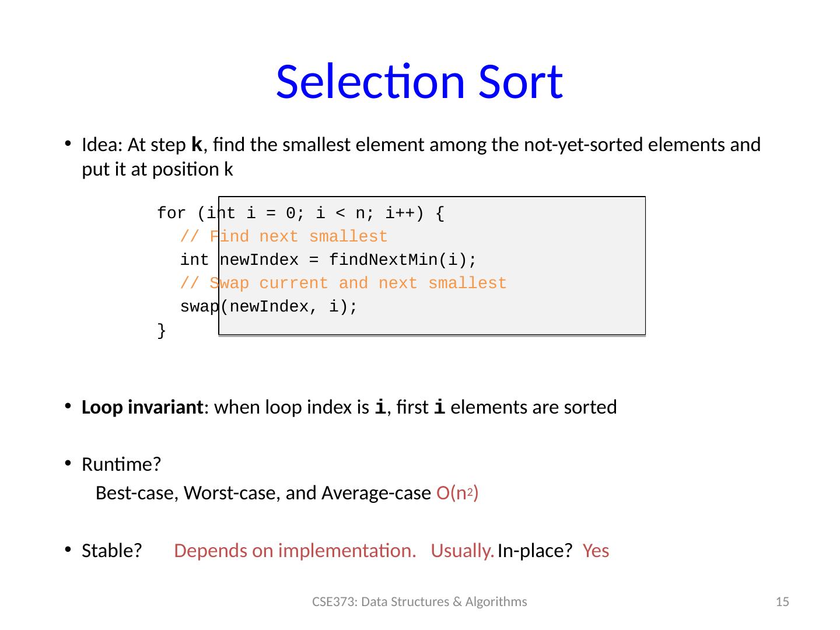
Task: Click the "Selection Sort" slide title
Action: 419,81
